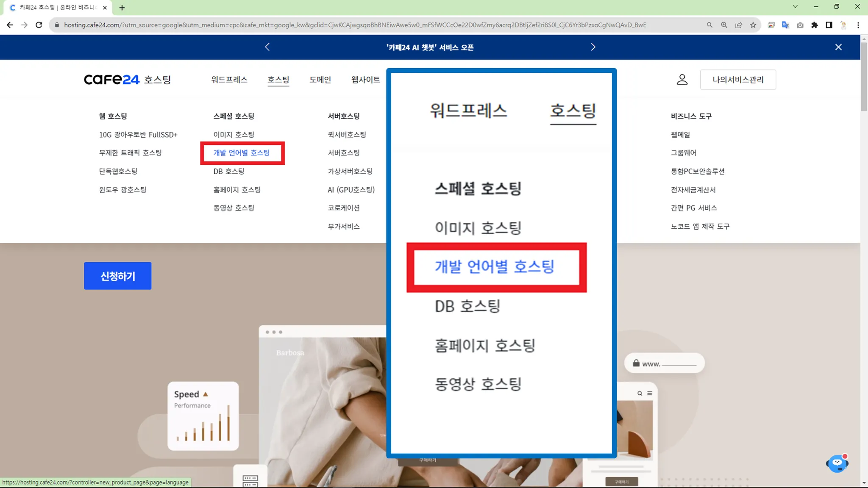Screen dimensions: 868x488
Task: Bookmark this page with star icon
Action: 753,25
